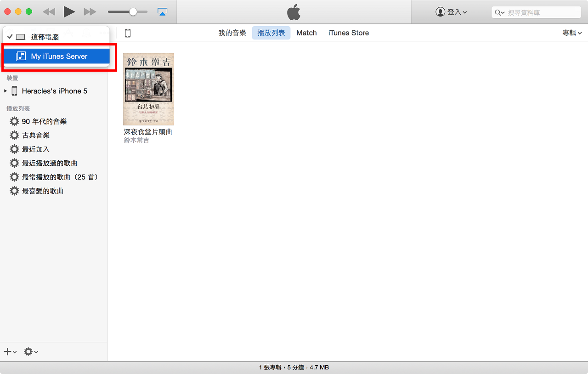Choose My iTunes Server shared library

[x=56, y=57]
